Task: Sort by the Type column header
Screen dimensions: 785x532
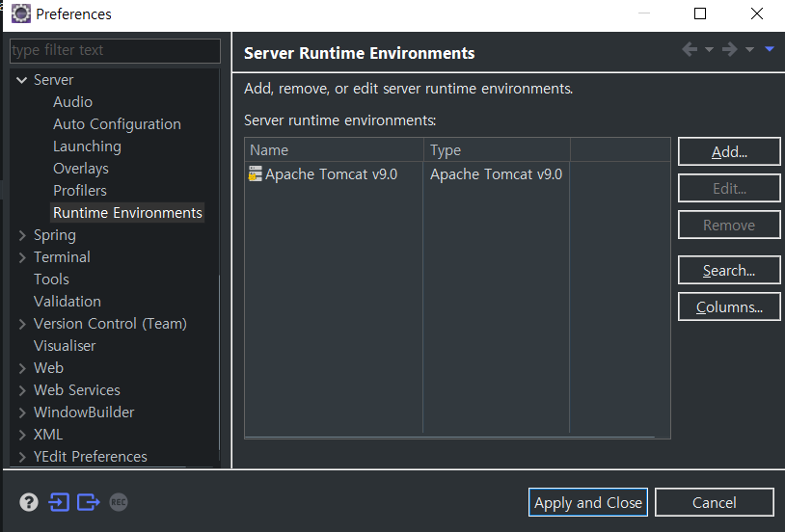Action: (x=497, y=149)
